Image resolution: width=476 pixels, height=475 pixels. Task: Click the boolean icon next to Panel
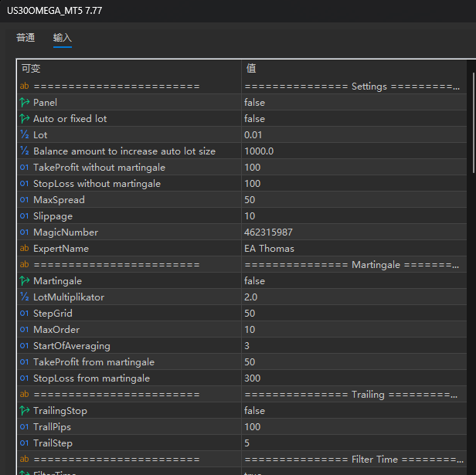[24, 103]
